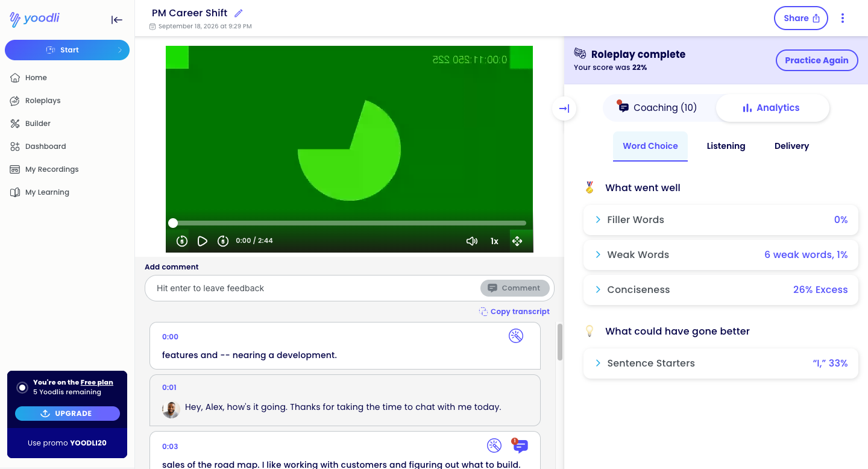Click the magic wand icon on 0:00 transcript
Image resolution: width=868 pixels, height=469 pixels.
pos(516,336)
